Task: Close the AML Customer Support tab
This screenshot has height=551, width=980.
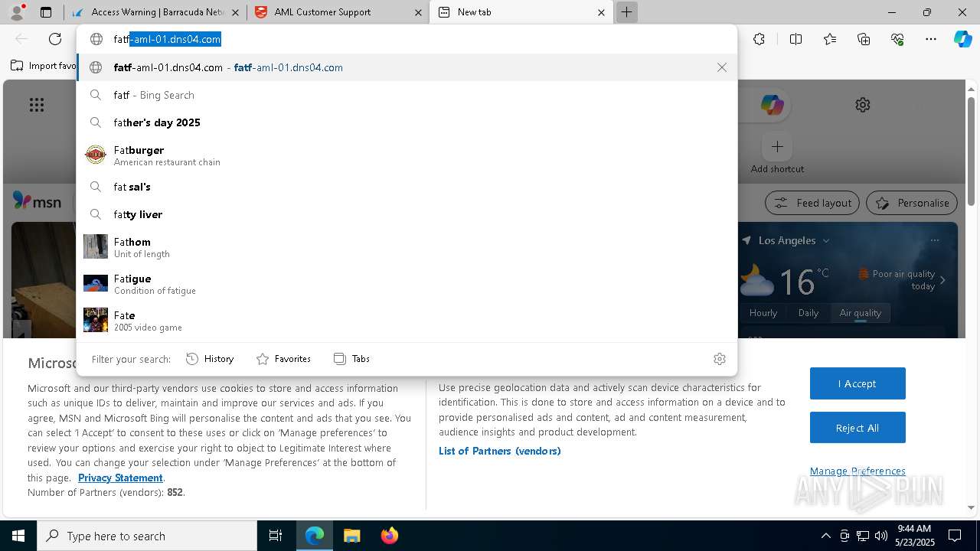Action: pyautogui.click(x=417, y=12)
